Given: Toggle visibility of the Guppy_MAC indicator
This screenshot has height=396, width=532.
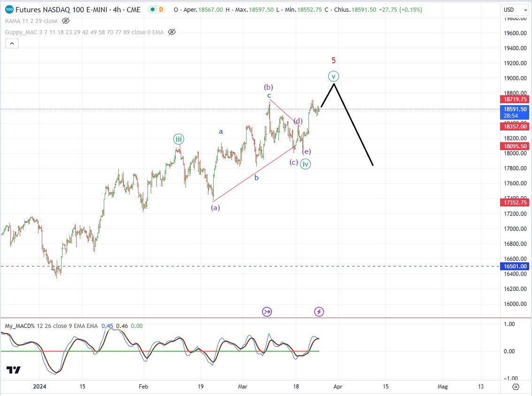Looking at the screenshot, I should click(x=172, y=32).
